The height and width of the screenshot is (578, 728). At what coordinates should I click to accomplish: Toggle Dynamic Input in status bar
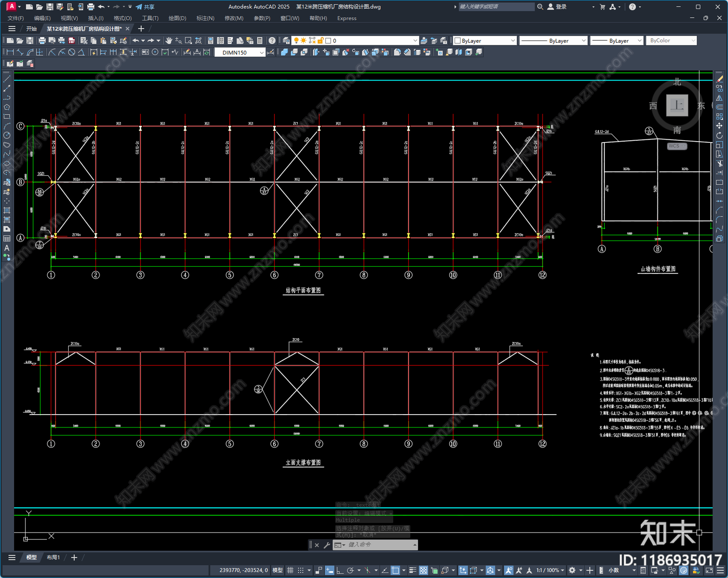pos(329,570)
